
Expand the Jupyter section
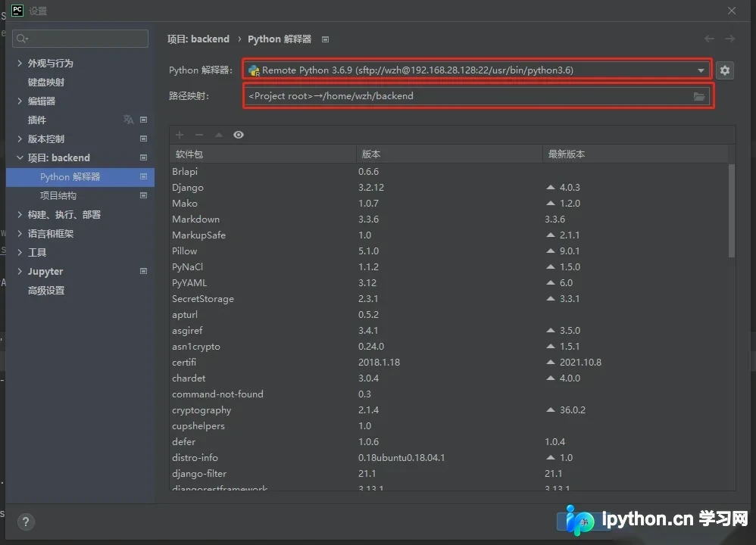pyautogui.click(x=20, y=271)
